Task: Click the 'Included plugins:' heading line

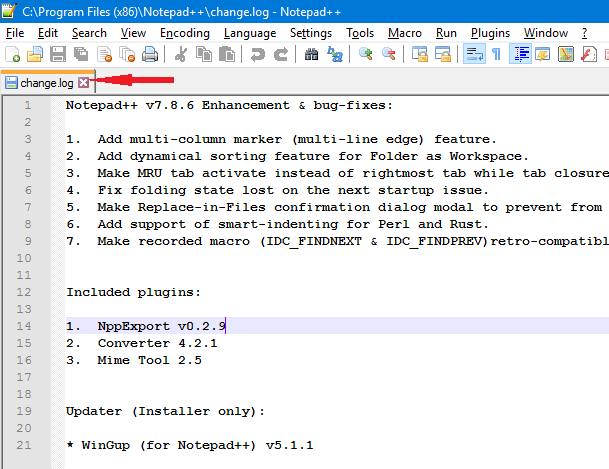Action: click(x=133, y=292)
